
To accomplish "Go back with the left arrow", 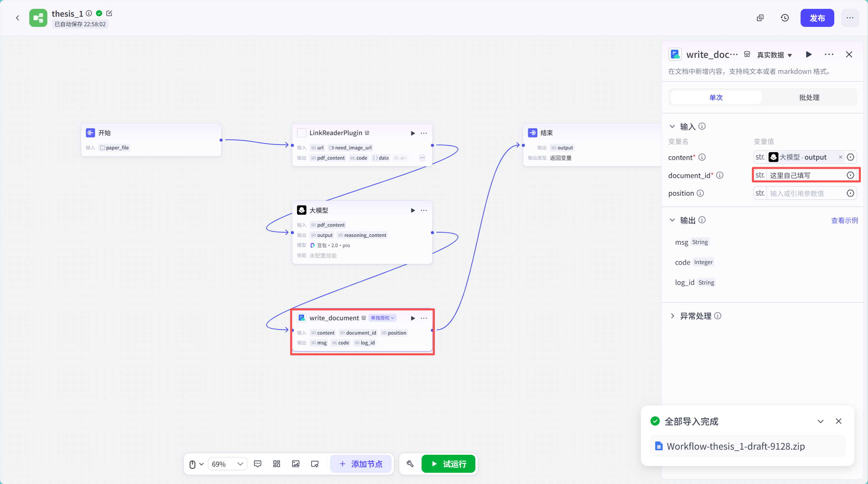I will 18,18.
